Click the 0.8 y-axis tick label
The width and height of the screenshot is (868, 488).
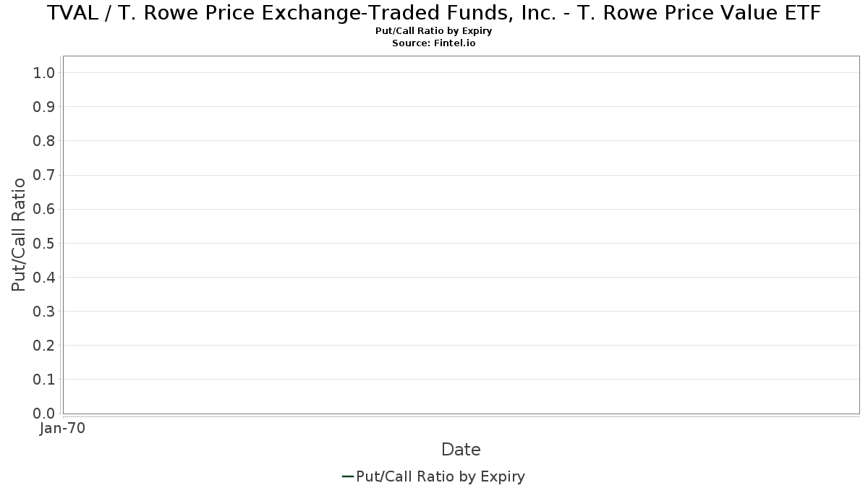pos(44,140)
